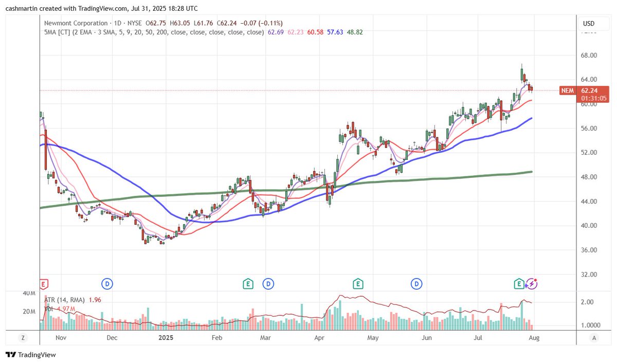Click the Nov time axis label
The image size is (617, 364).
(61, 338)
